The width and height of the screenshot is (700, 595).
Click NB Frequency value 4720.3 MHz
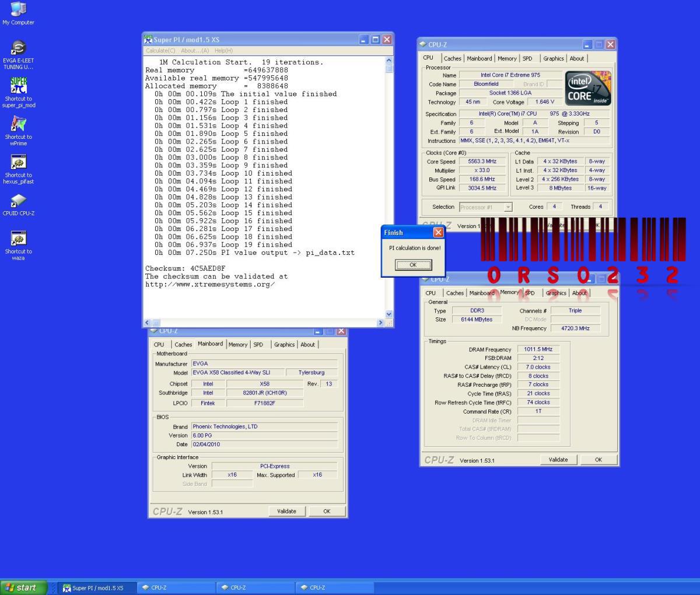click(x=575, y=328)
